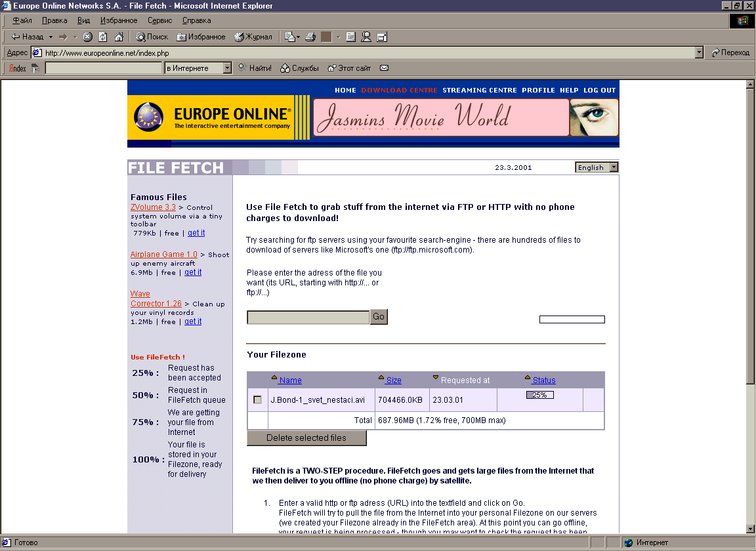This screenshot has width=756, height=551.
Task: Expand the mail button dropdown arrow
Action: 299,37
